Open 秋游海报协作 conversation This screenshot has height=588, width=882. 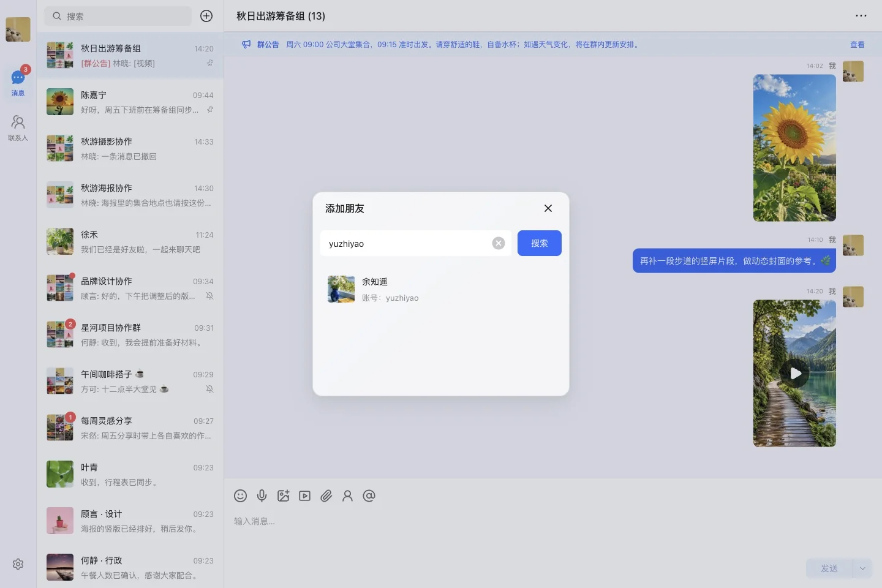click(x=130, y=195)
